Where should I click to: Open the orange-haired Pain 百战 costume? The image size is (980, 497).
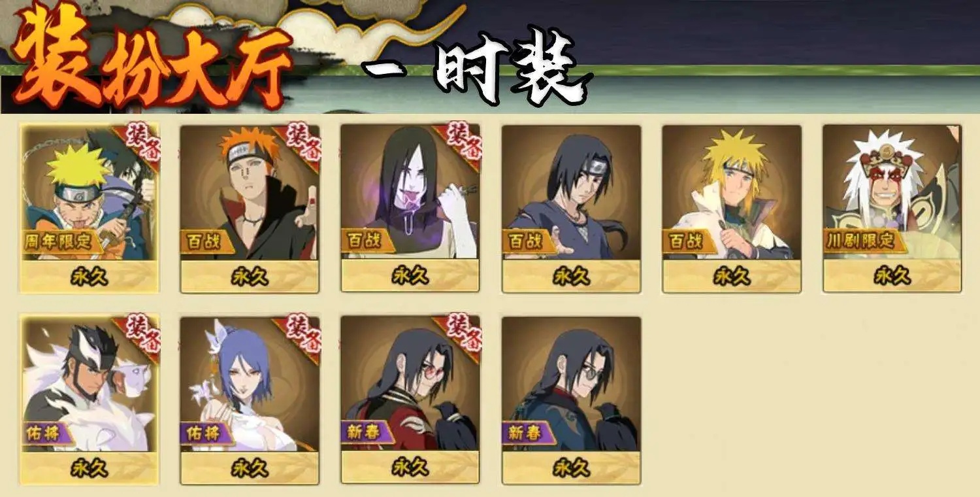click(x=250, y=208)
